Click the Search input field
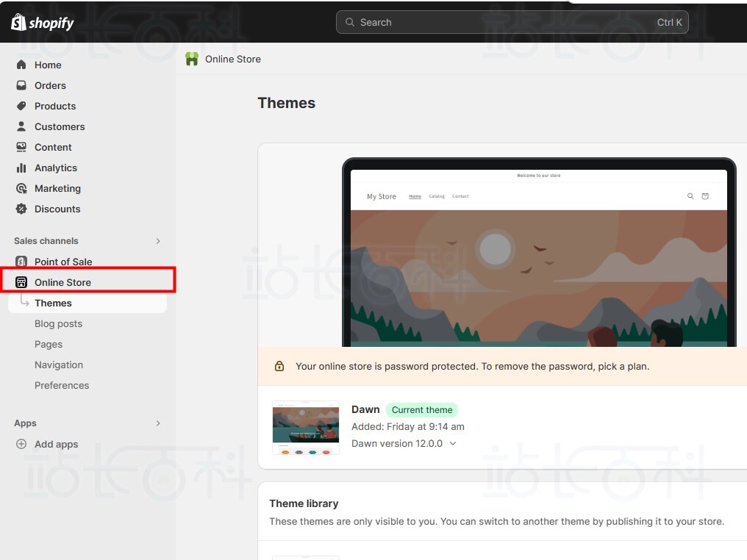Screen dimensions: 747x560 point(512,22)
